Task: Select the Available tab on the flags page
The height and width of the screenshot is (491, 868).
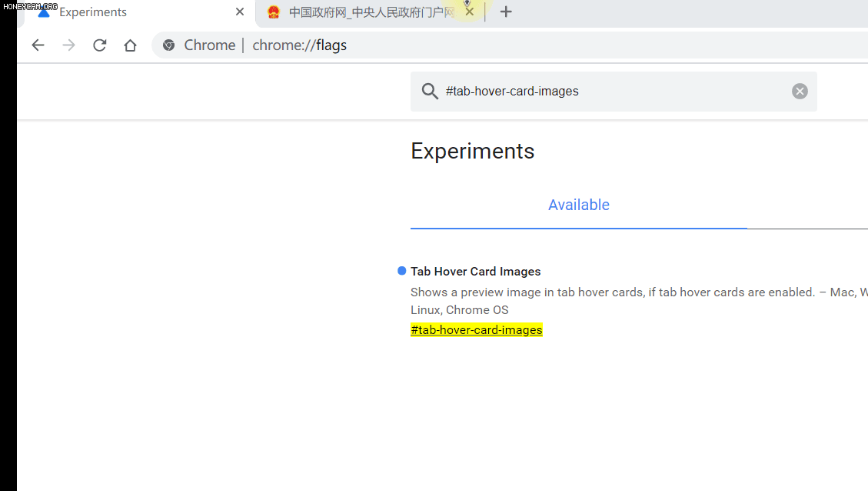Action: tap(579, 205)
